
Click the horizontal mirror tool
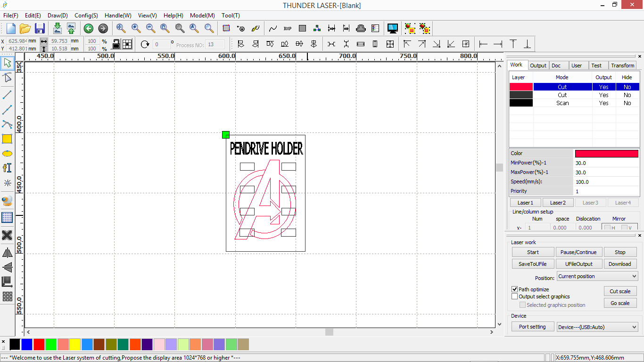[7, 253]
